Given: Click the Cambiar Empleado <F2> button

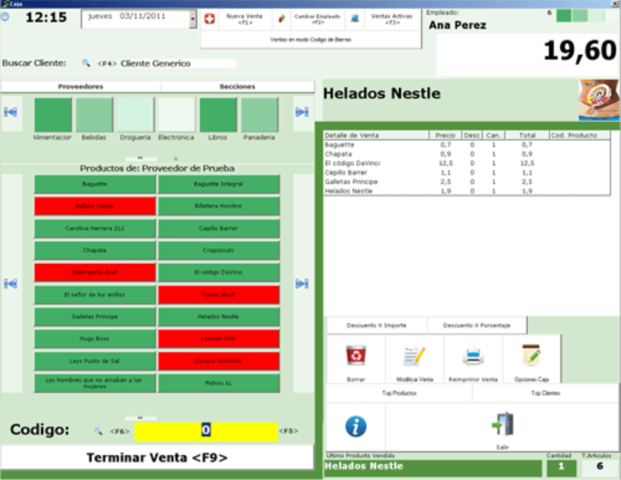Looking at the screenshot, I should 317,19.
